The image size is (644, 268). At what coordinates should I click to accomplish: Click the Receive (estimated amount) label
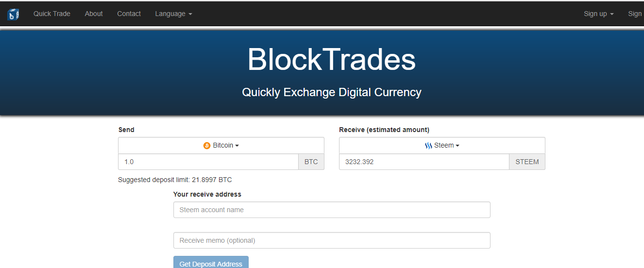click(384, 130)
